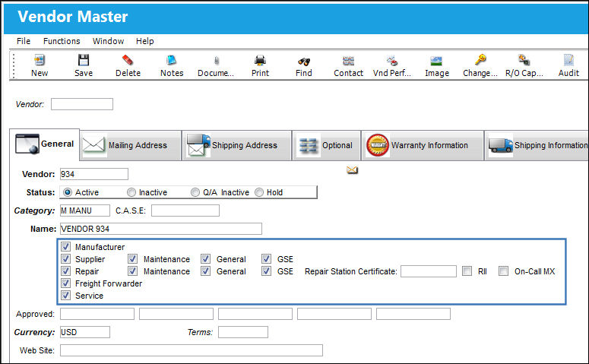
Task: Click the C.A.S.E. input field
Action: click(185, 210)
